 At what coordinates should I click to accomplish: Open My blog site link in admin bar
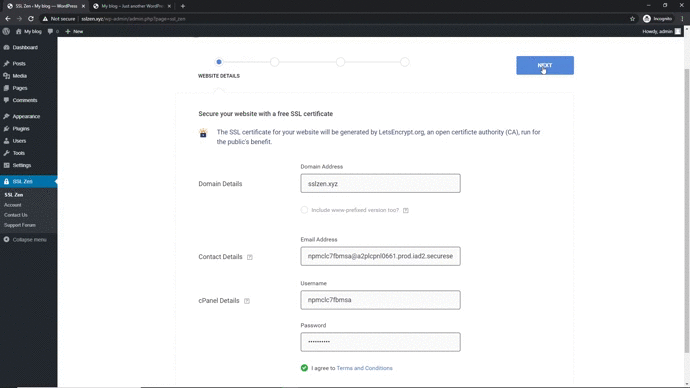click(x=29, y=31)
